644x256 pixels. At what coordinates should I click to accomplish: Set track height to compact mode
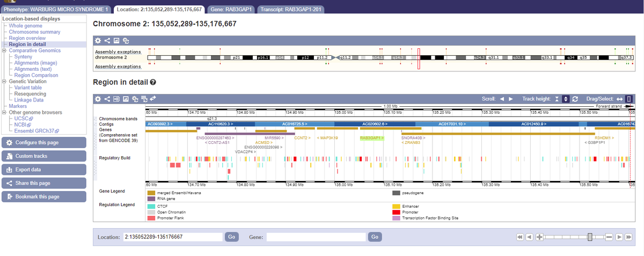tap(557, 99)
